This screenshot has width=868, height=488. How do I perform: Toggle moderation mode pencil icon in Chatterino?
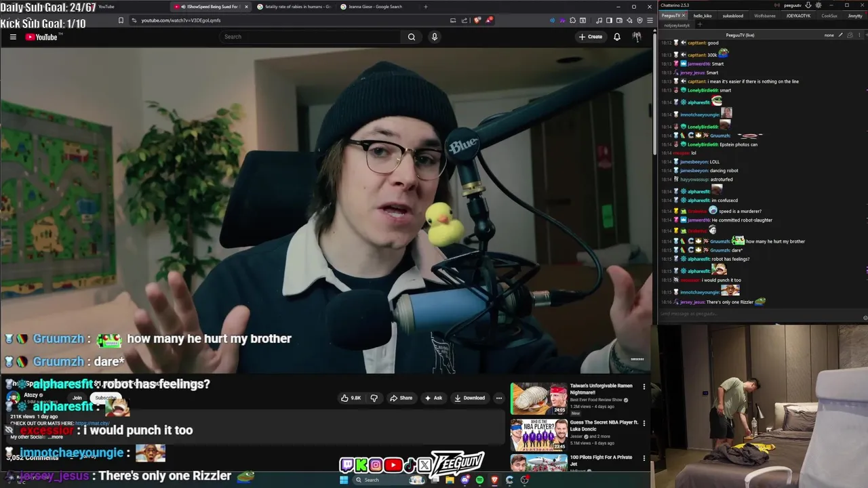841,35
